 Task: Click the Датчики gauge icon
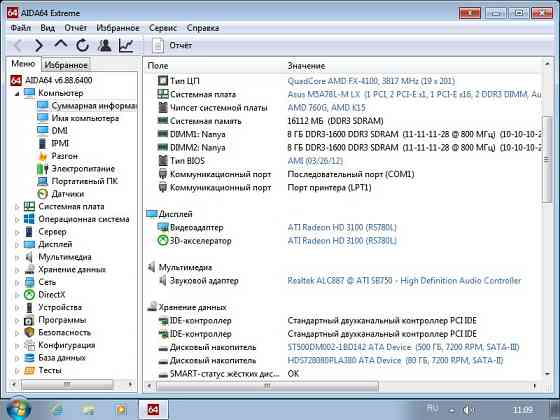42,194
